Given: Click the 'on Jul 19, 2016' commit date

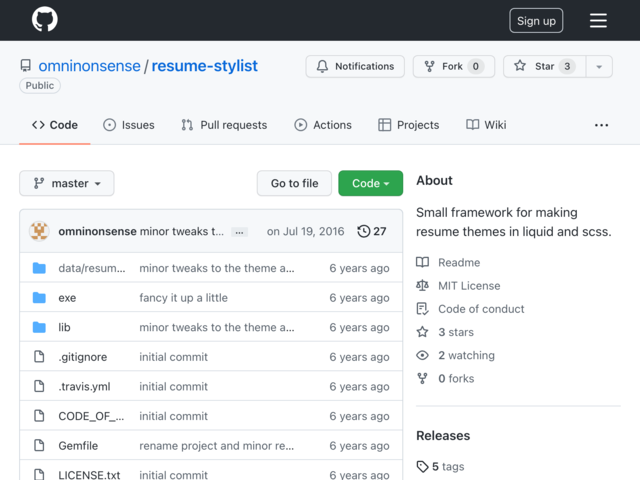Looking at the screenshot, I should [305, 231].
